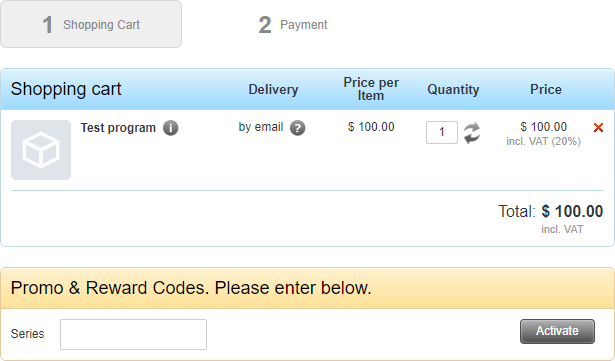
Task: Click the by email delivery text
Action: (x=261, y=127)
